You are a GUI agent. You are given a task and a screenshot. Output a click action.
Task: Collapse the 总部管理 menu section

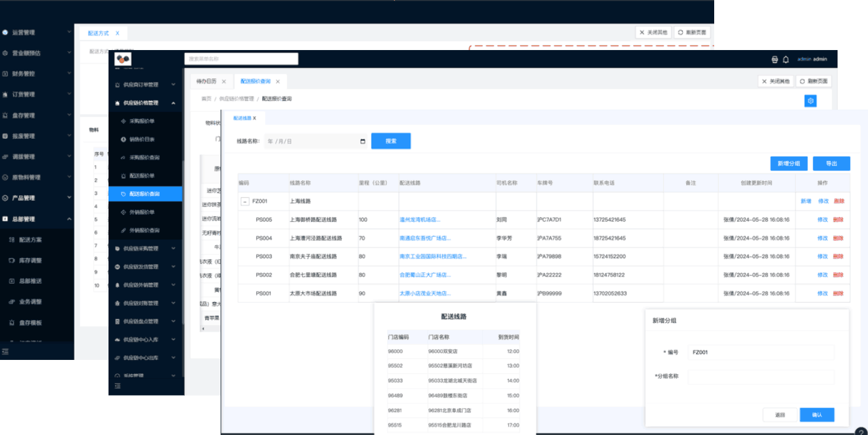point(69,219)
